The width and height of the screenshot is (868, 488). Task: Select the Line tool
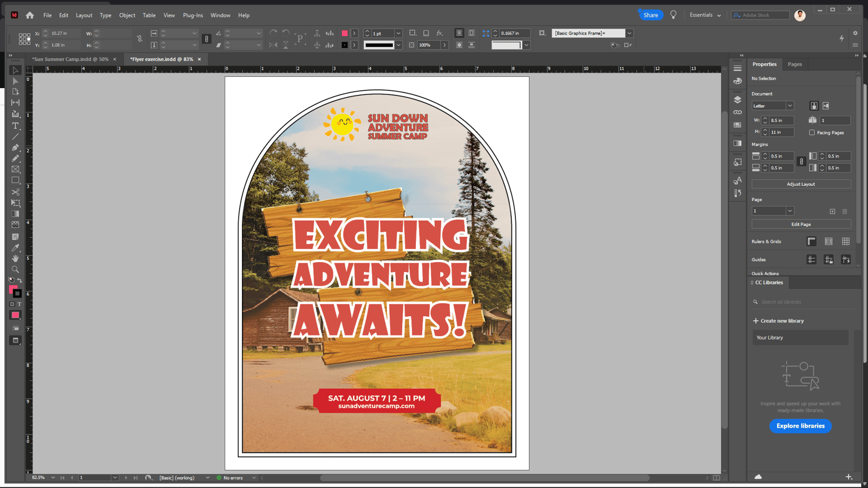click(15, 137)
